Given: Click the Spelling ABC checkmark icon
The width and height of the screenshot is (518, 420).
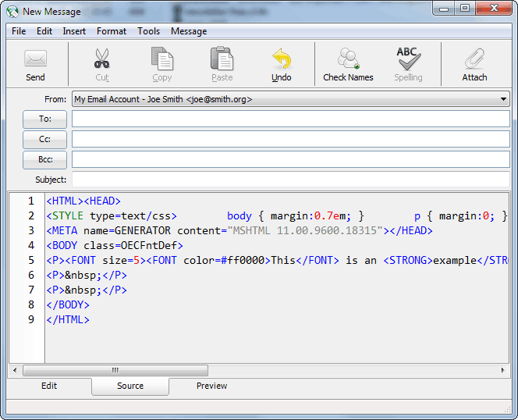Looking at the screenshot, I should point(408,59).
